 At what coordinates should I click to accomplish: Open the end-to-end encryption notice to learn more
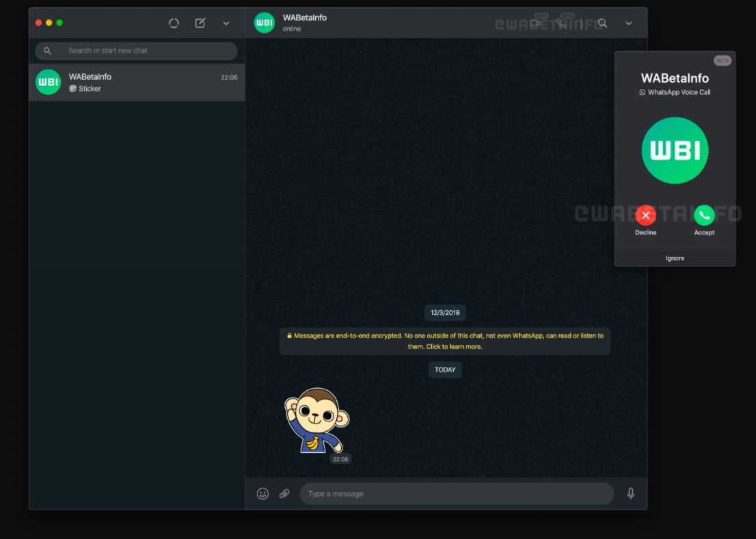coord(445,341)
